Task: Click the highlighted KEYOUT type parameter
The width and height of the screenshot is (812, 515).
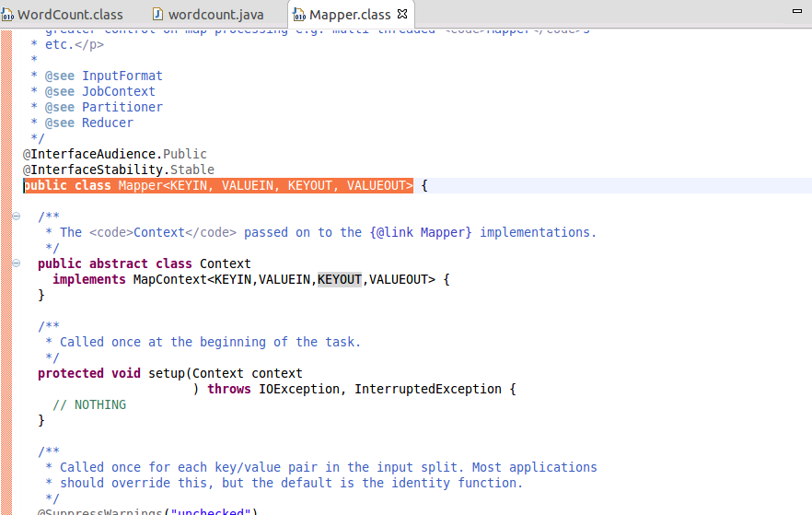Action: coord(340,280)
